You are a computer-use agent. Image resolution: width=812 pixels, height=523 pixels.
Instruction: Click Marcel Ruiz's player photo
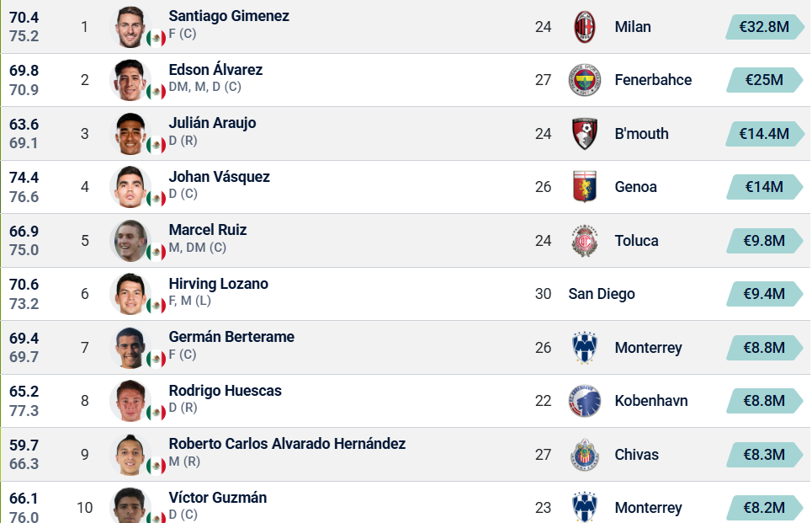131,241
